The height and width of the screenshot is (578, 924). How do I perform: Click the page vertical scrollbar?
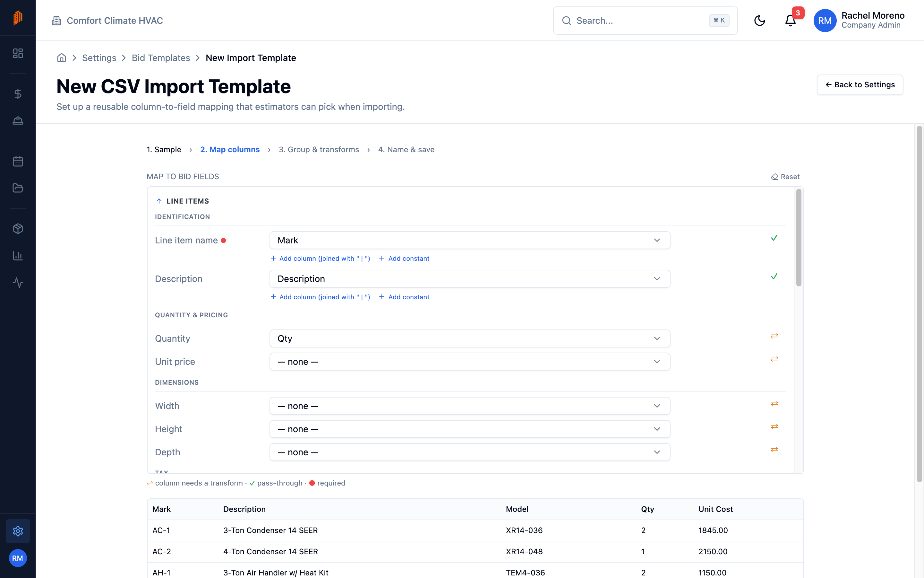tap(920, 304)
